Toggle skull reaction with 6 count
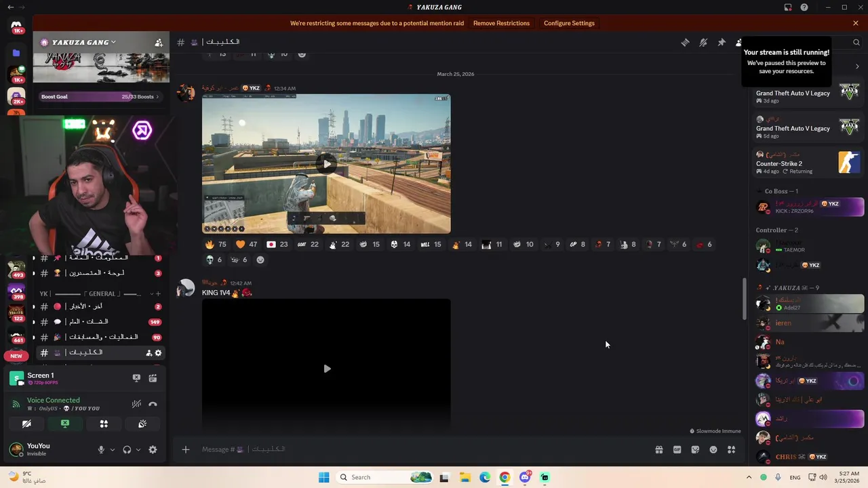The width and height of the screenshot is (868, 488). point(214,260)
